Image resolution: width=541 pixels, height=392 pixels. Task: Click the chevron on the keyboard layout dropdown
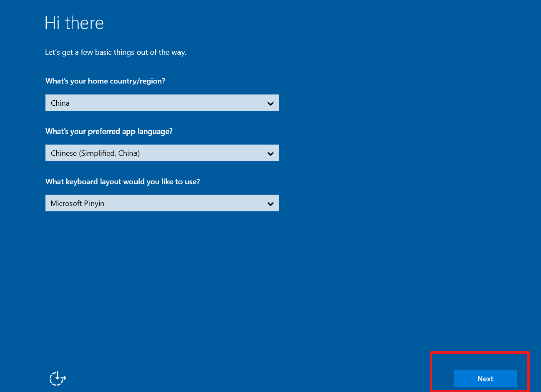point(272,203)
